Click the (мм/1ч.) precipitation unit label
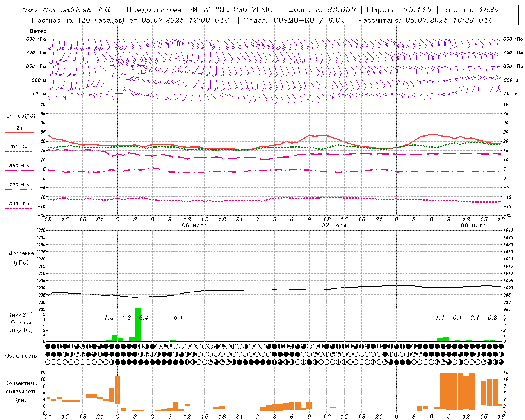 coord(21,330)
